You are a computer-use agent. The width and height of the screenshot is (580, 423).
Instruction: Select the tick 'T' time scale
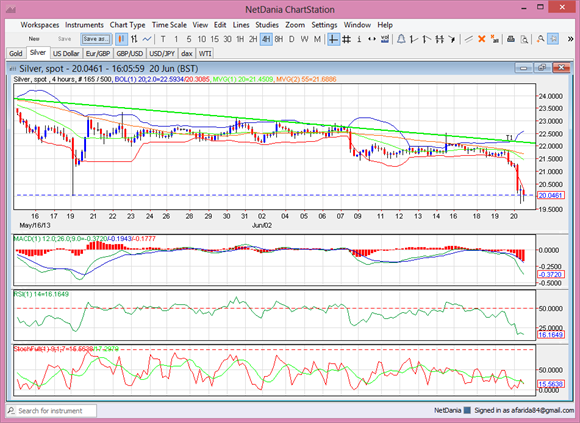[x=163, y=39]
